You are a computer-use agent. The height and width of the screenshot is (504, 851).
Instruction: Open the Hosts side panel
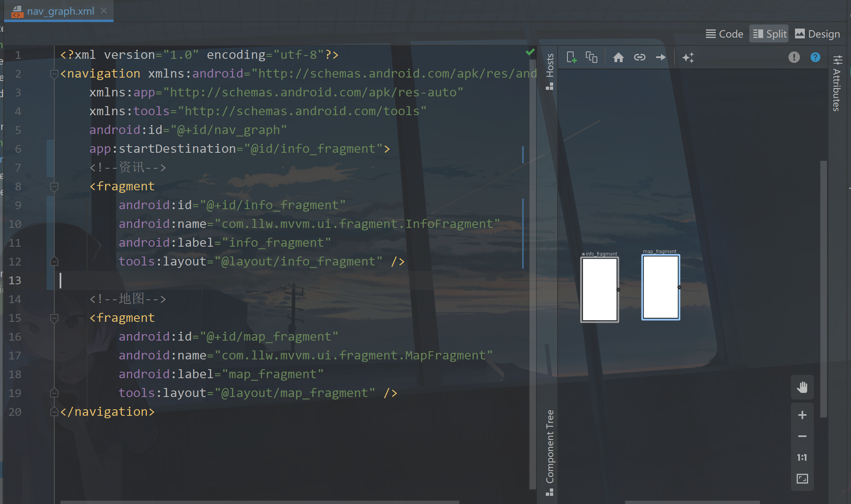(x=550, y=71)
